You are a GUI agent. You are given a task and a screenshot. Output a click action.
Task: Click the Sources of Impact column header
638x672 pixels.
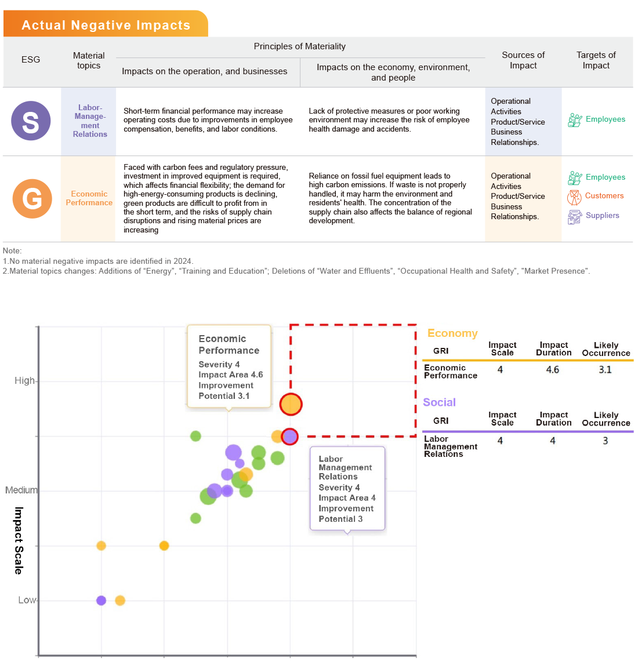pyautogui.click(x=523, y=60)
